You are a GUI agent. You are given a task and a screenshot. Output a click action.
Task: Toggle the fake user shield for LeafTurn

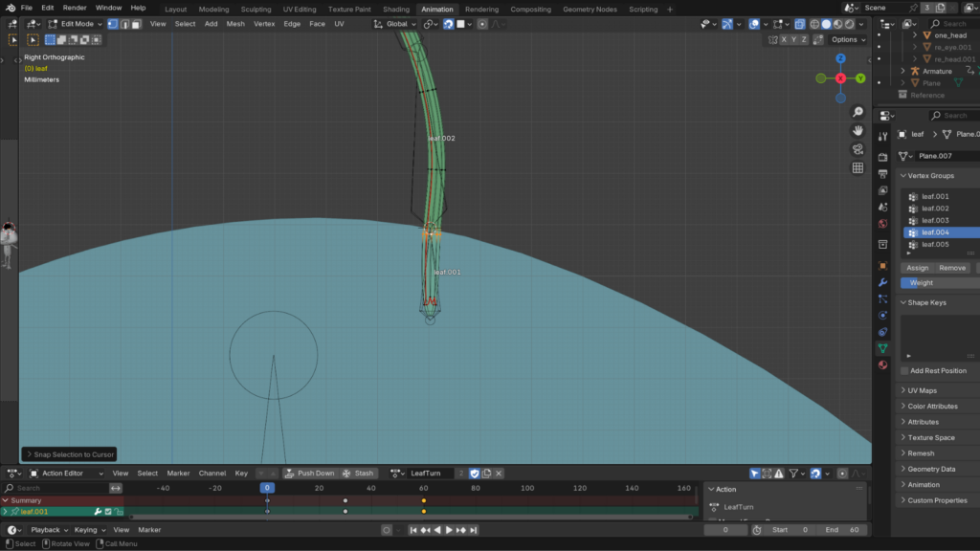tap(475, 474)
